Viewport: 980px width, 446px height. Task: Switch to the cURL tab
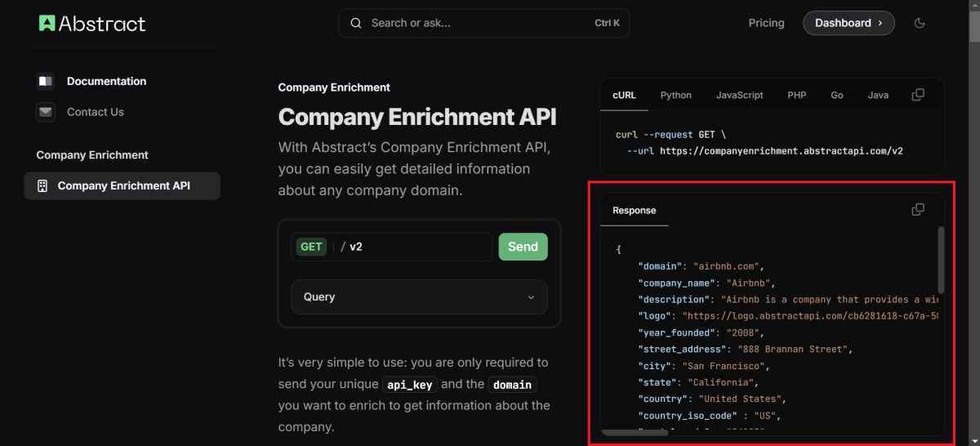pos(624,95)
